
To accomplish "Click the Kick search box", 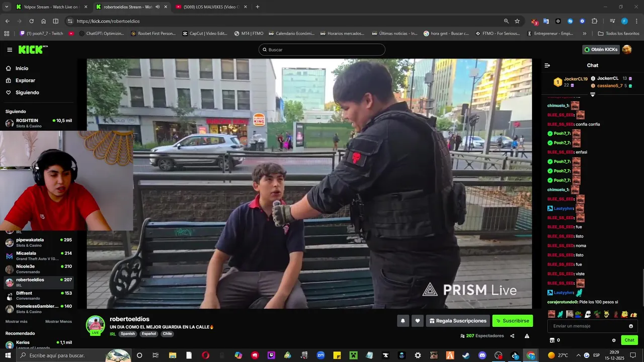I will tap(322, 50).
